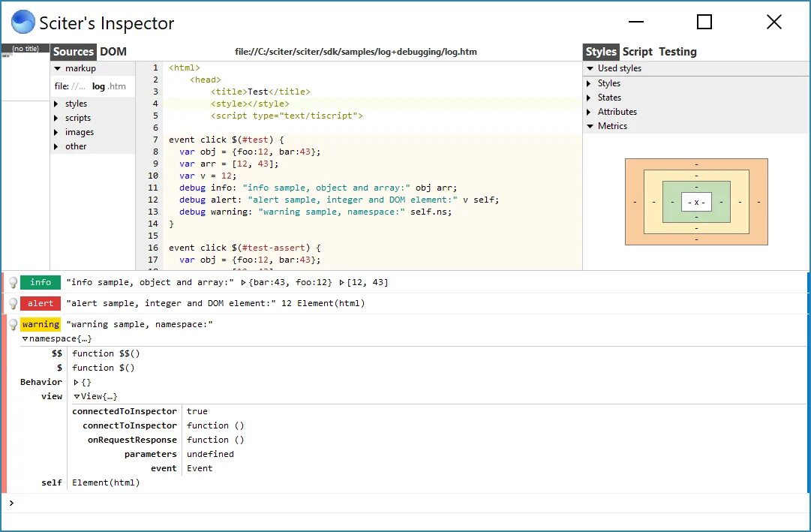
Task: Click the lightbulb icon beside alert log
Action: [x=14, y=304]
